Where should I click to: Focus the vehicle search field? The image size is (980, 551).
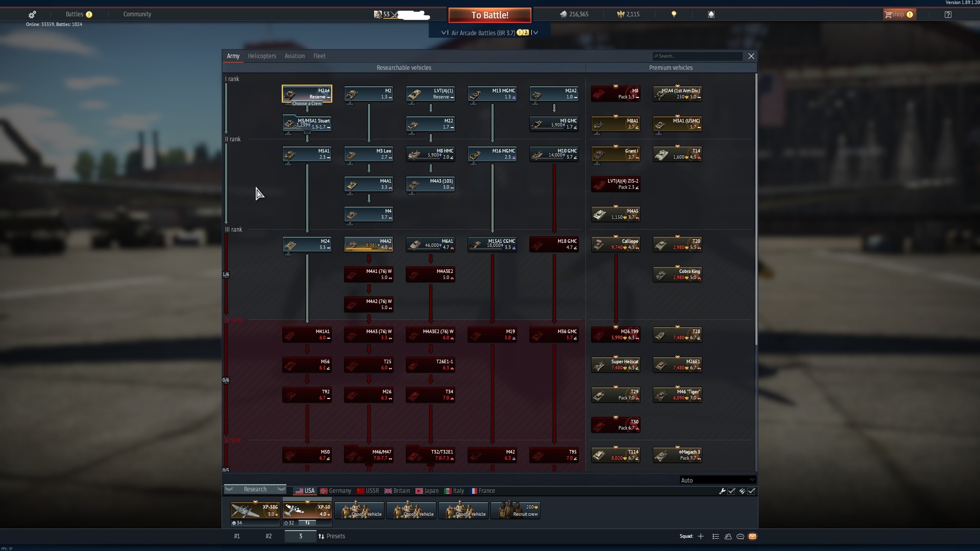[x=697, y=56]
